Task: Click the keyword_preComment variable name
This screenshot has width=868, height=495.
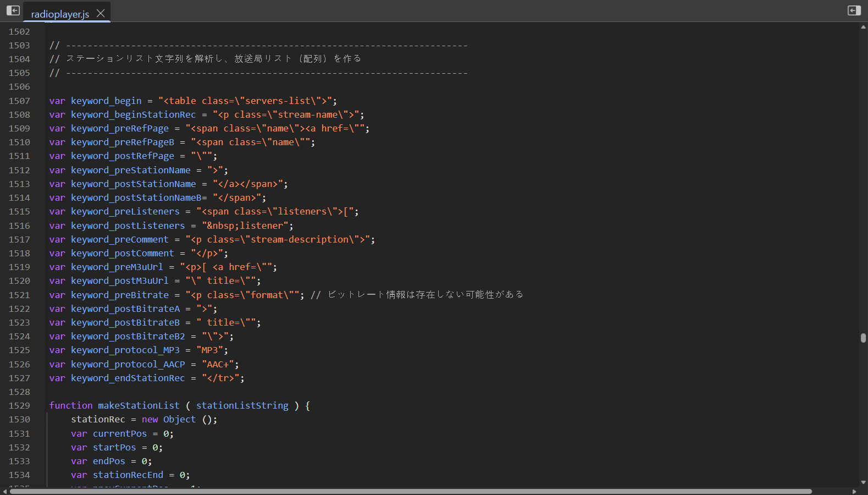Action: (x=120, y=239)
